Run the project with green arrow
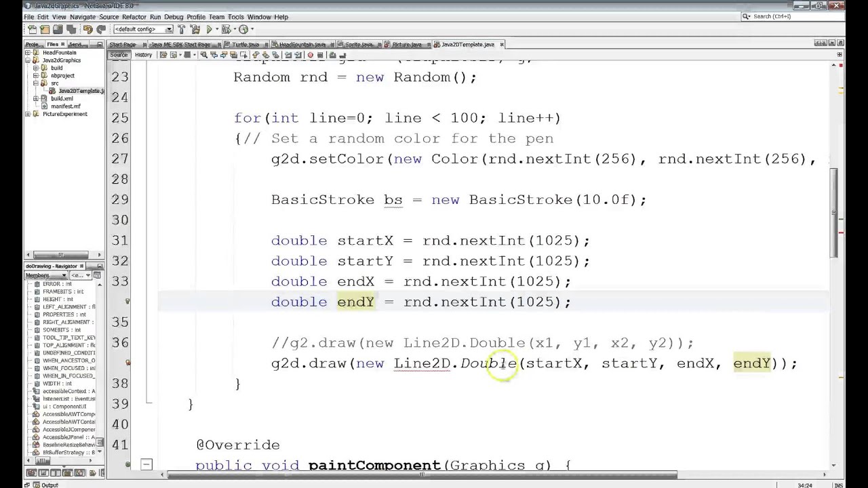This screenshot has height=488, width=868. [x=209, y=29]
